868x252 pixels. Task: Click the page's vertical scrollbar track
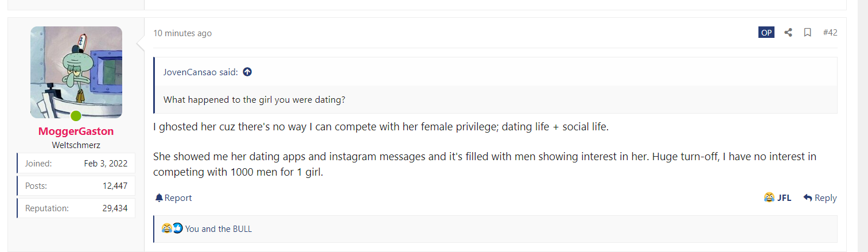(863, 126)
